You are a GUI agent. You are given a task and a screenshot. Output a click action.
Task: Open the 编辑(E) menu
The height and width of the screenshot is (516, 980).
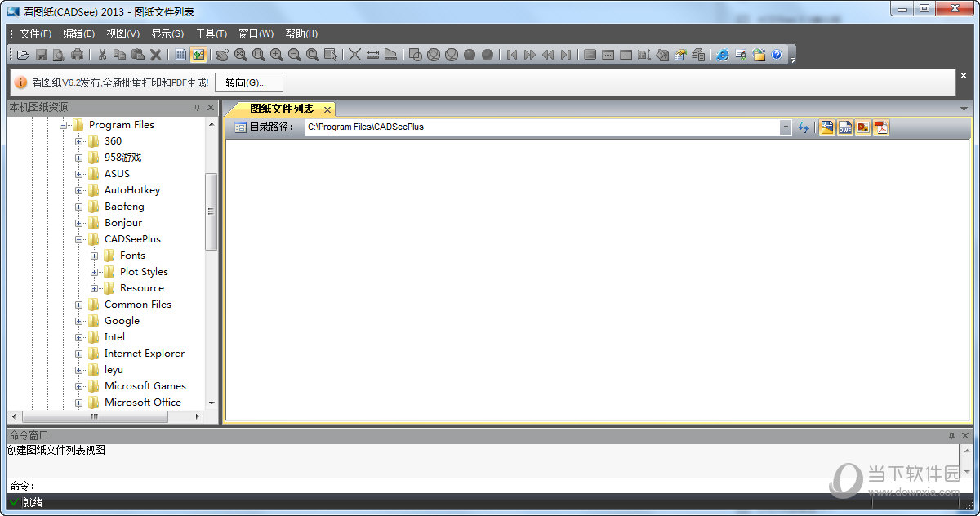[78, 33]
